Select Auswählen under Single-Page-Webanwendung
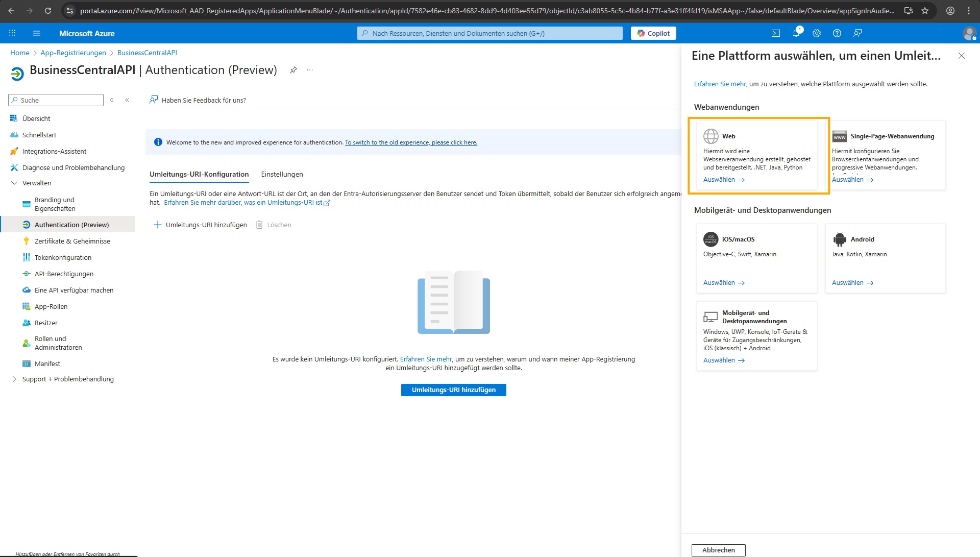The height and width of the screenshot is (557, 980). (x=852, y=180)
